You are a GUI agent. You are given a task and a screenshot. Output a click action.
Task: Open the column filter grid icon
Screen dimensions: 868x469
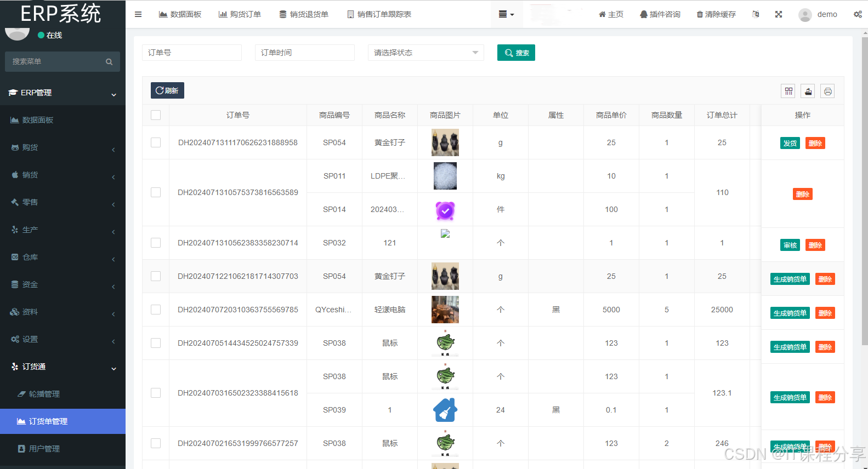pos(788,91)
